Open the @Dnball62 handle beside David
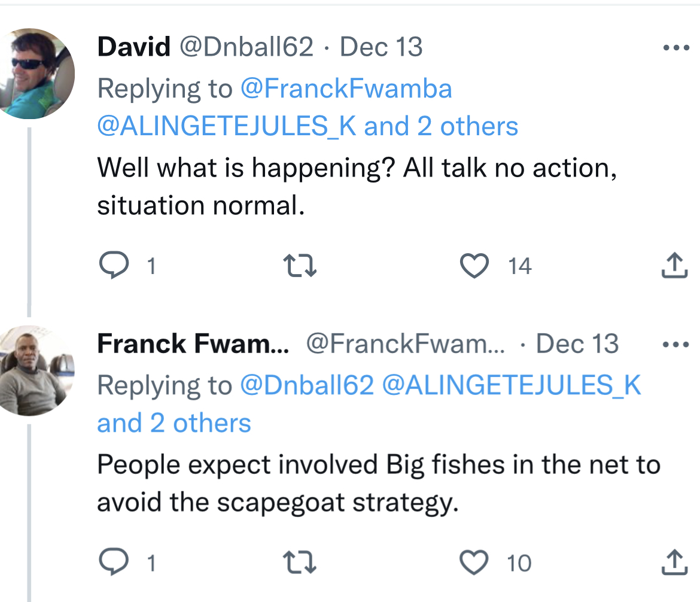 (x=246, y=47)
